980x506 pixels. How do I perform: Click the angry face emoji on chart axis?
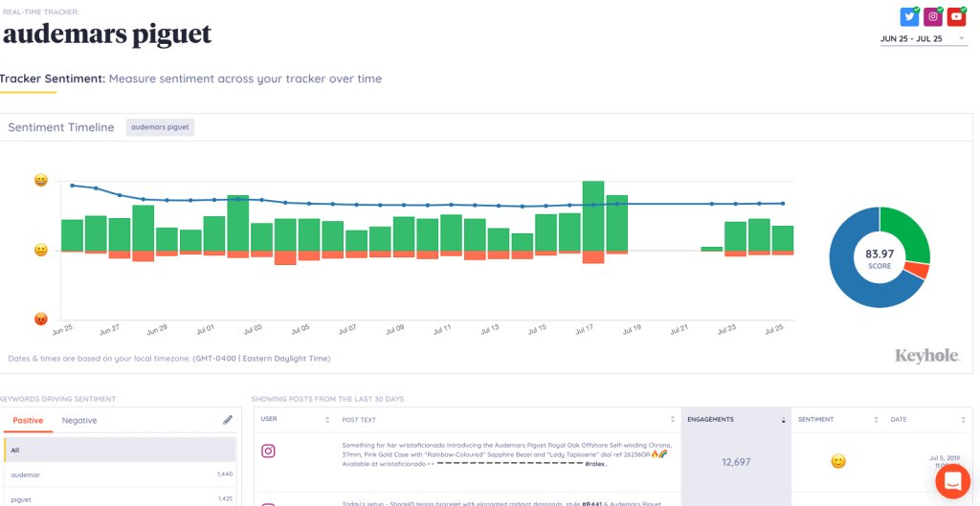click(40, 319)
